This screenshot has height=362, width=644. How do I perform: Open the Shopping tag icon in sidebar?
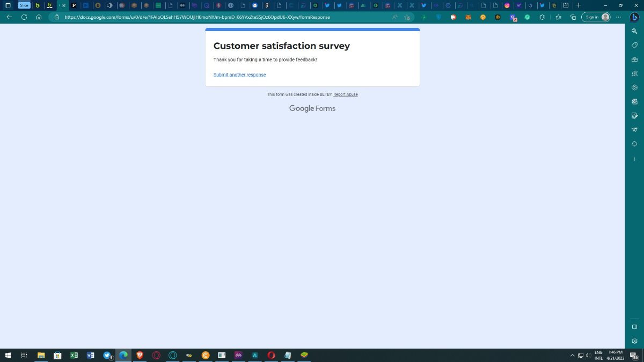(634, 46)
